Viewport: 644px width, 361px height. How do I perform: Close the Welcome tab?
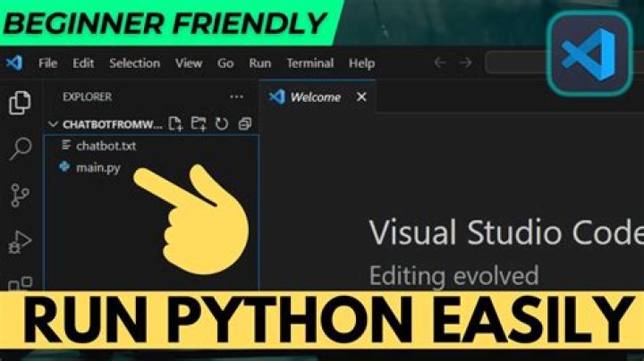point(361,97)
